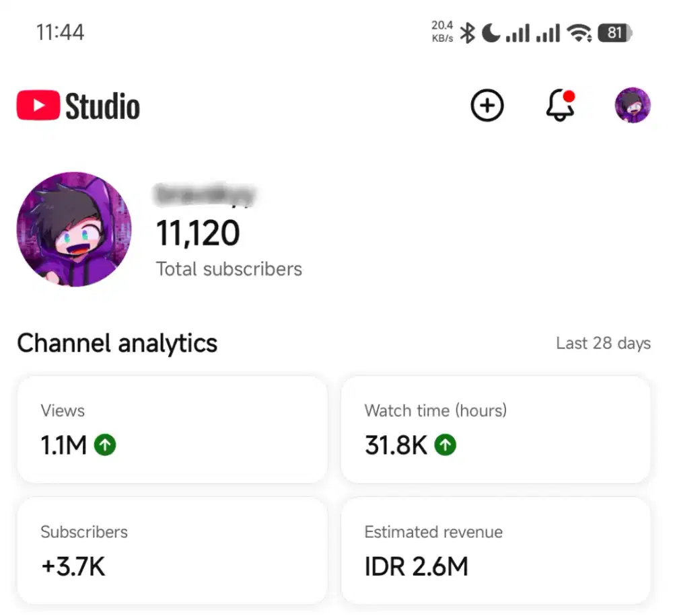The image size is (673, 616).
Task: Open notifications bell icon
Action: click(560, 106)
